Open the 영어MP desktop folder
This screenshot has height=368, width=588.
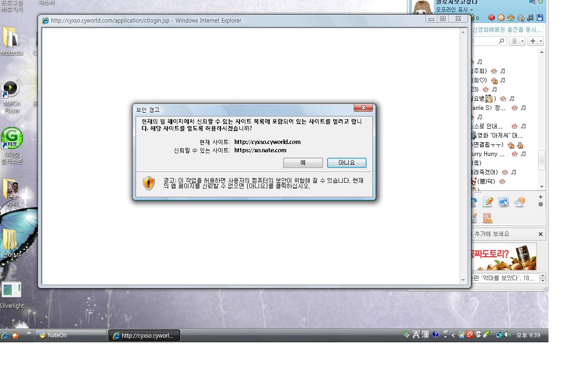coord(11,243)
